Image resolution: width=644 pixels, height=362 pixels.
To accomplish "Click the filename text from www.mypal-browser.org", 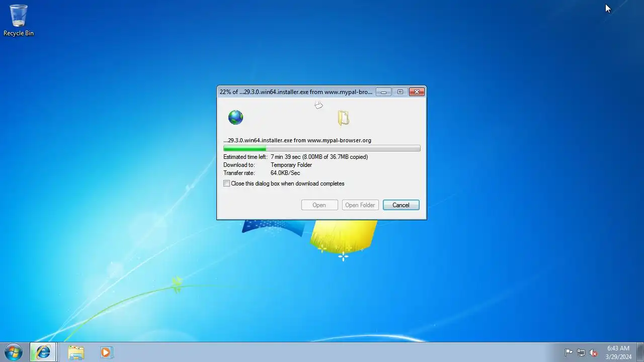I will (297, 140).
